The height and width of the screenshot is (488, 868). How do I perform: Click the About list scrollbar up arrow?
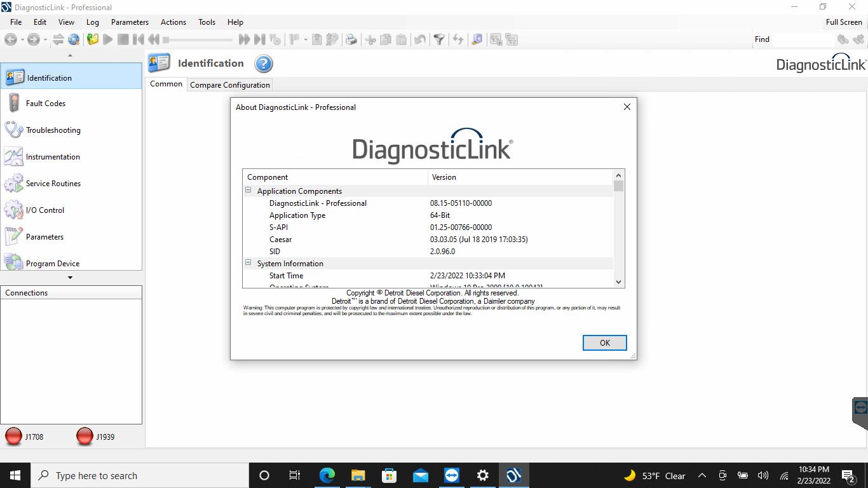pos(619,175)
